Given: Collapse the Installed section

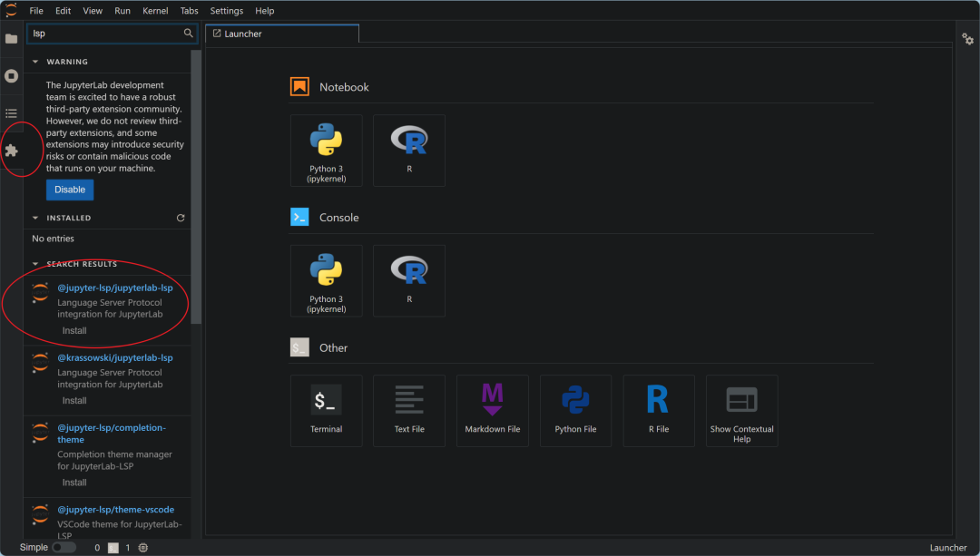Looking at the screenshot, I should tap(35, 218).
